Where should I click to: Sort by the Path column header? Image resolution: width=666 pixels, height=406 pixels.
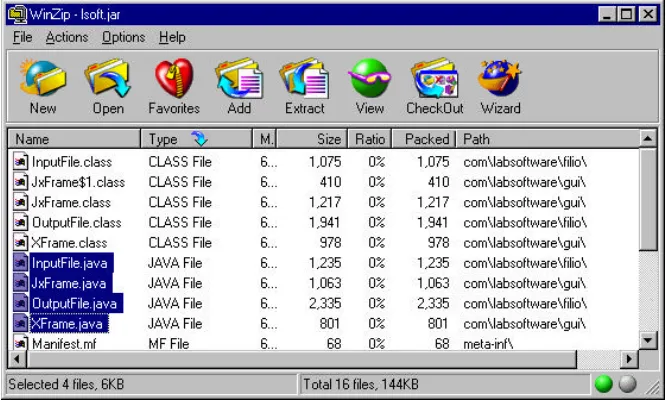tap(548, 139)
